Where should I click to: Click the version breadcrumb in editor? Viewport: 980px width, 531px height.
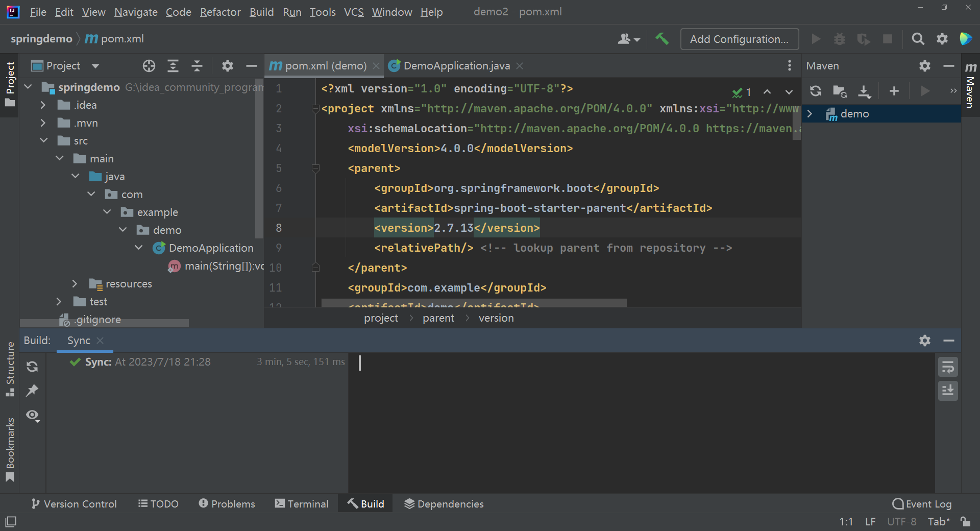click(496, 318)
